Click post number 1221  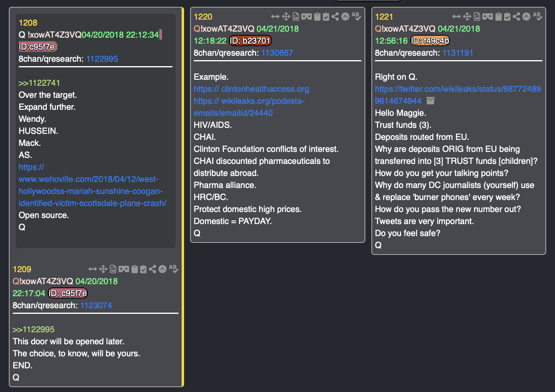coord(384,17)
